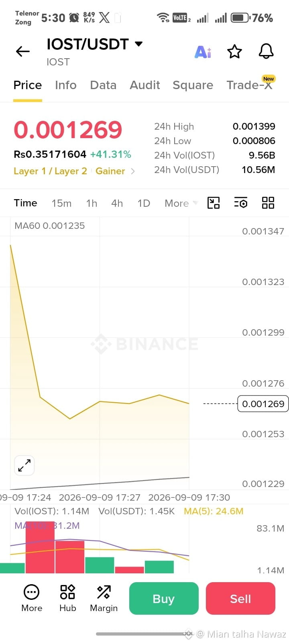Image resolution: width=289 pixels, height=644 pixels.
Task: Switch to the Info tab
Action: (66, 85)
